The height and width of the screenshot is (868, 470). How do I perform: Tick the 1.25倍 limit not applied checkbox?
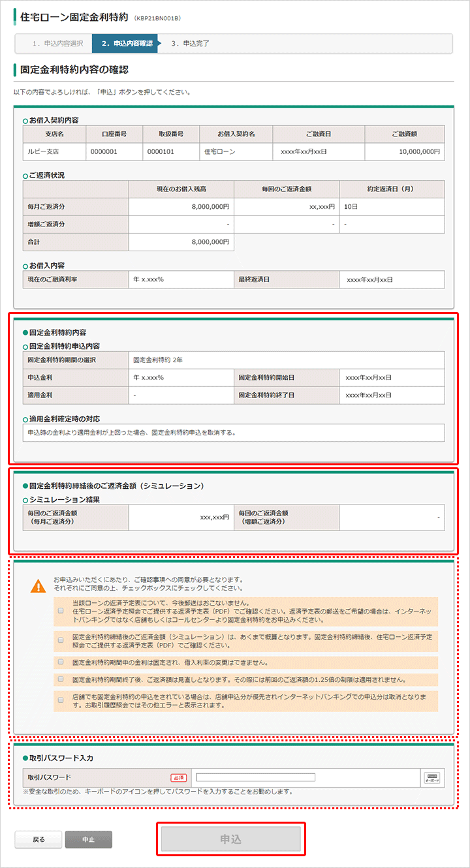61,679
